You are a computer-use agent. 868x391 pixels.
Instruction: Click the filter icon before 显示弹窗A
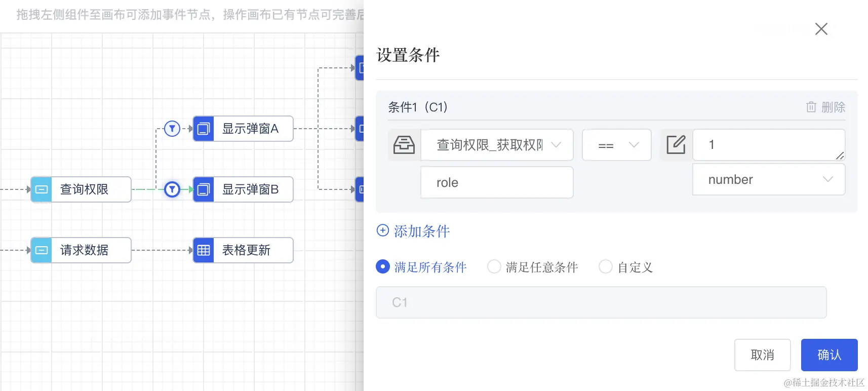(172, 129)
